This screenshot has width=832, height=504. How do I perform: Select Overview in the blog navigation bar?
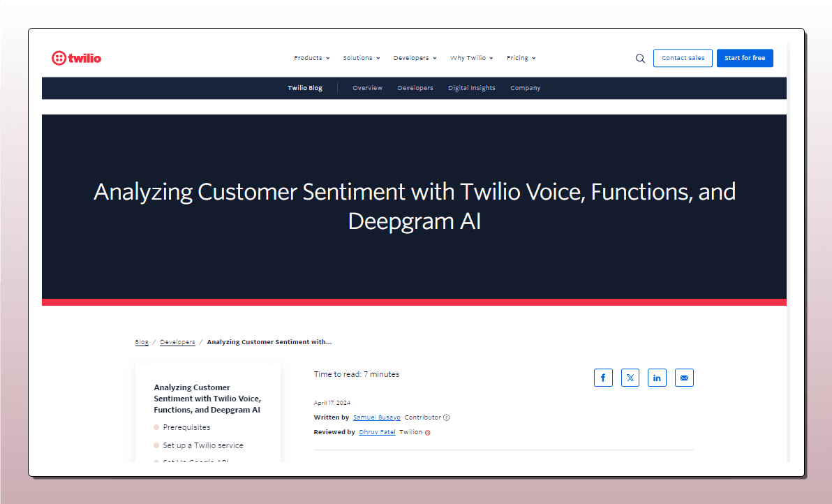coord(367,88)
